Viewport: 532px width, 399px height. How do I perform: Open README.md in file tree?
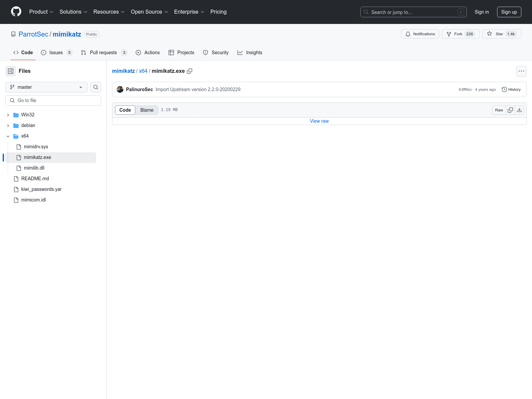[x=35, y=179]
